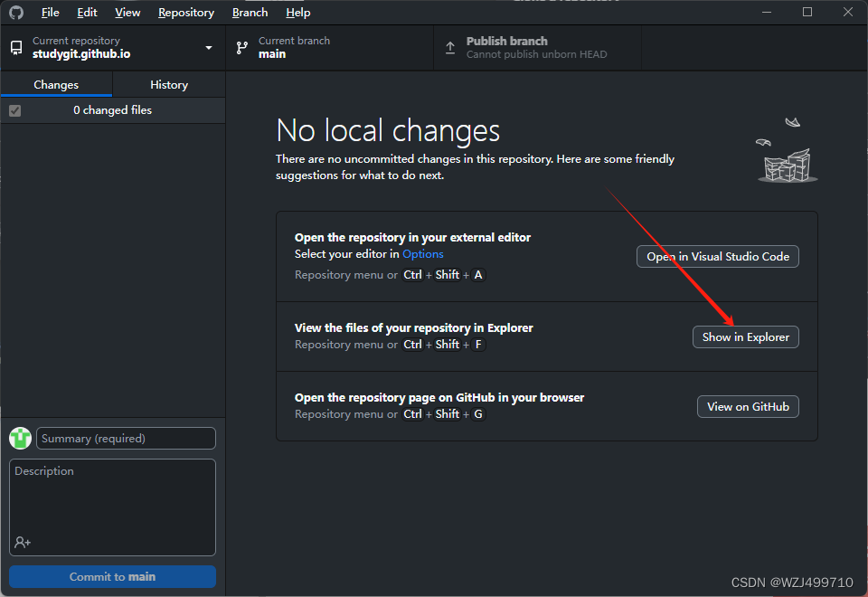Switch to the History tab
This screenshot has height=597, width=868.
click(x=169, y=85)
